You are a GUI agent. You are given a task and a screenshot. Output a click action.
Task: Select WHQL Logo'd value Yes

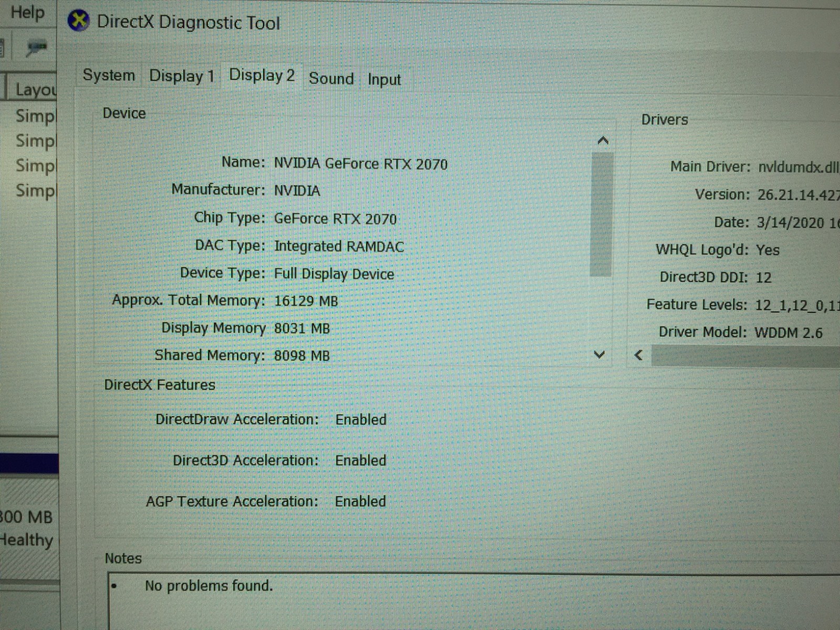[768, 250]
